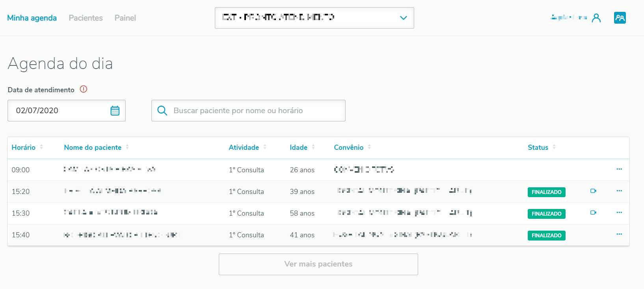Go to Minha agenda tab

point(32,18)
